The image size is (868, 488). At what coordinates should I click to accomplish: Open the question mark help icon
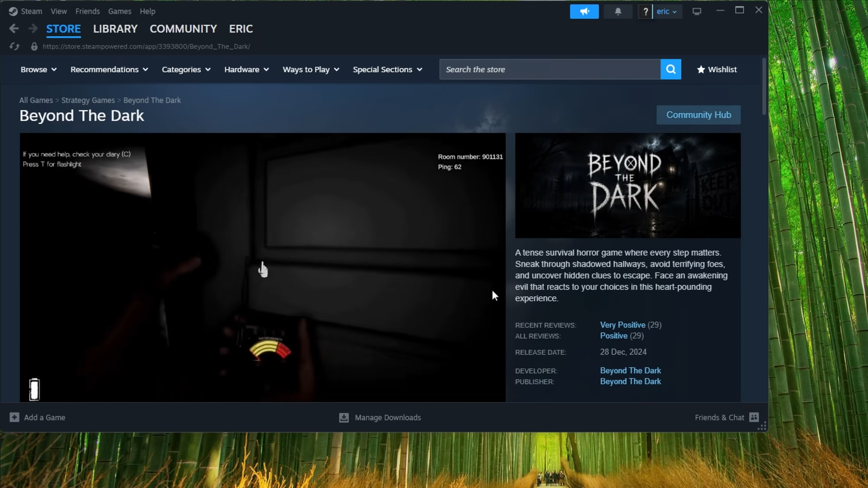645,11
